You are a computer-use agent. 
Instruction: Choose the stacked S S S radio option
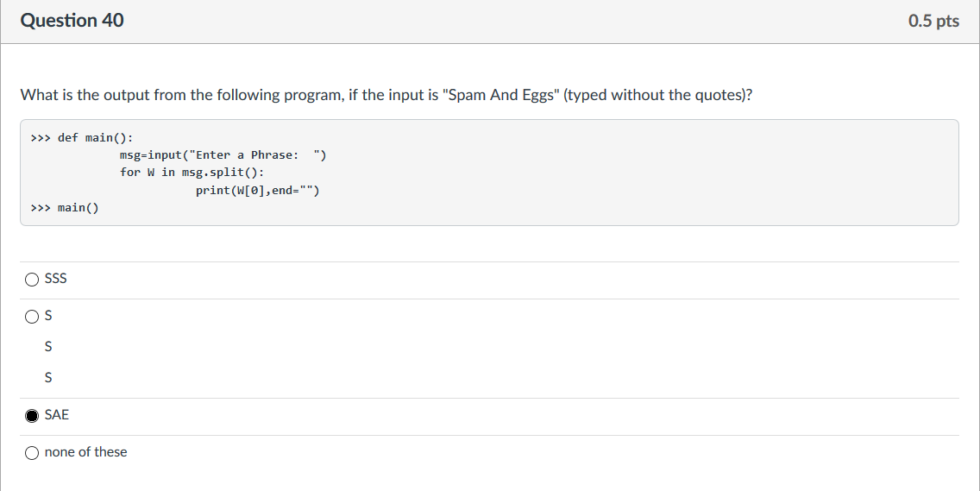[x=32, y=317]
